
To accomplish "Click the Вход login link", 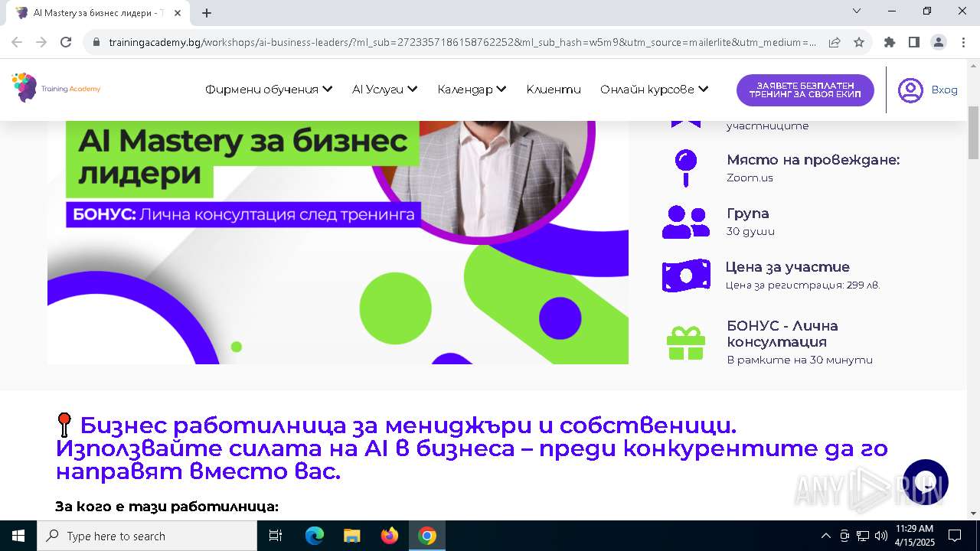I will 944,90.
